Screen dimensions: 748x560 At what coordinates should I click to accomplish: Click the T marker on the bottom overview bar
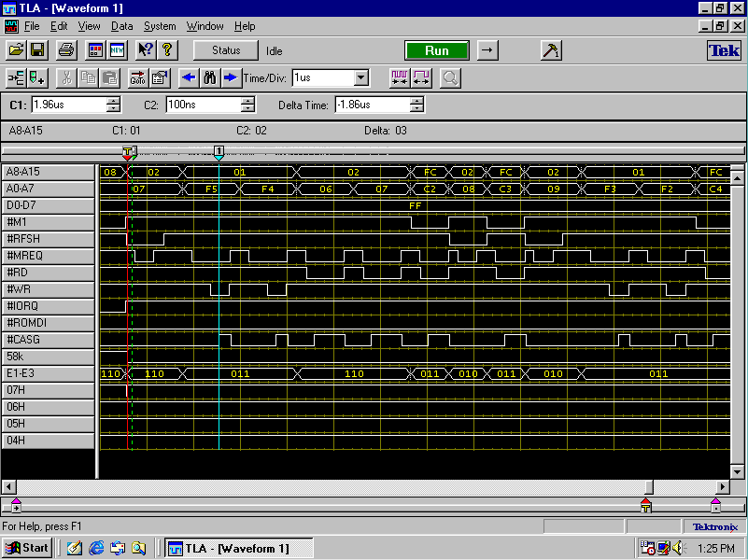pyautogui.click(x=645, y=505)
